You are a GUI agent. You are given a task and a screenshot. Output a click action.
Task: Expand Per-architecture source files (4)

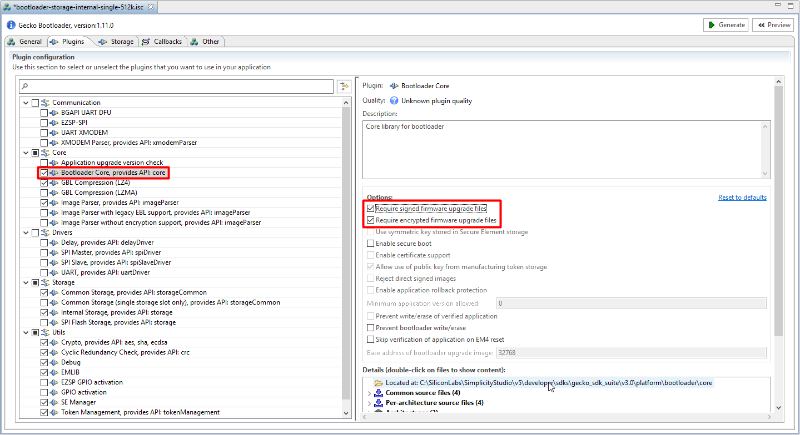pos(369,403)
